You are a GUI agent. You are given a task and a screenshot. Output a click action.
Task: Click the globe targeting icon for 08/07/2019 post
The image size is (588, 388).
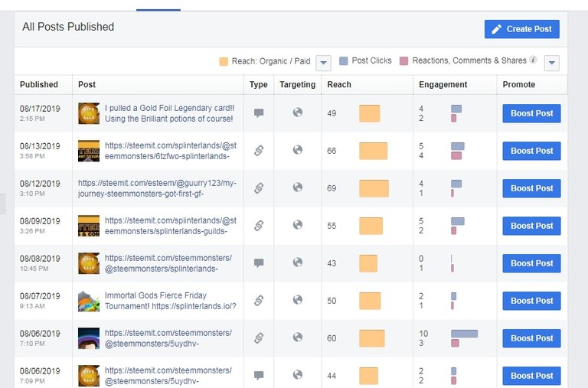coord(298,299)
